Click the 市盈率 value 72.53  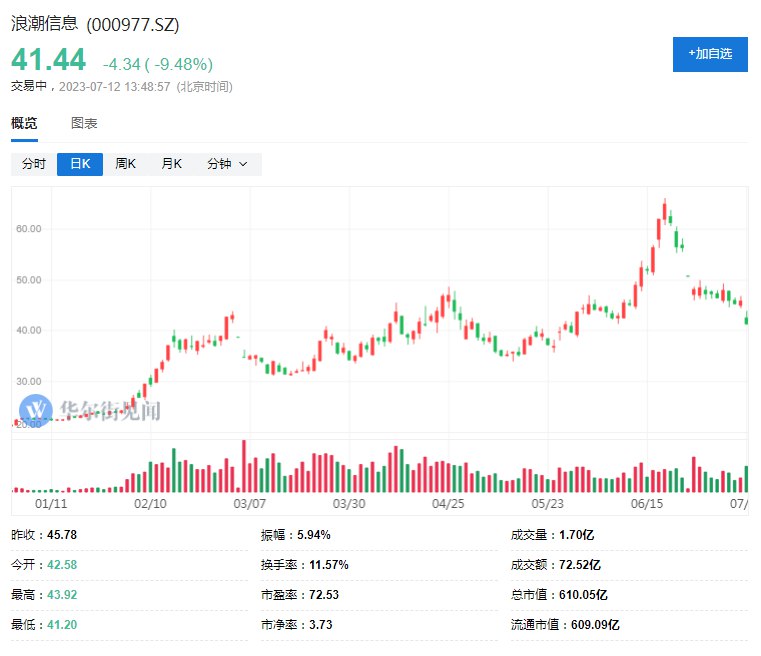[x=324, y=595]
